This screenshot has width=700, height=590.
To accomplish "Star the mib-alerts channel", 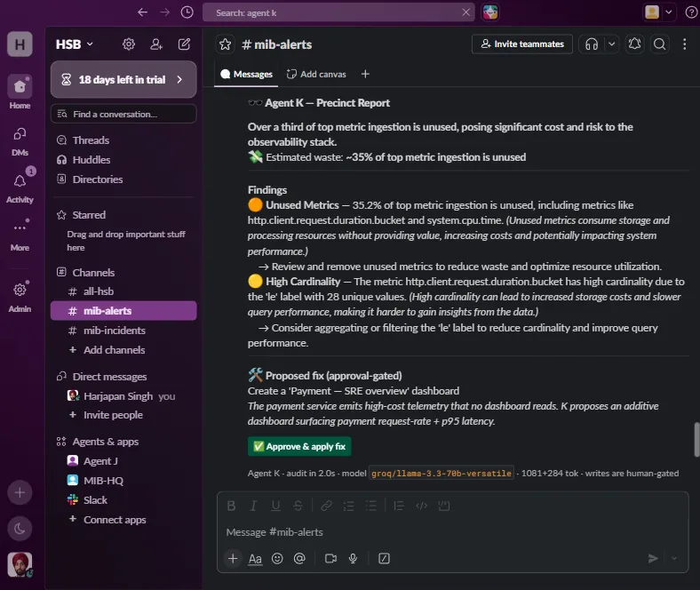I will (226, 44).
